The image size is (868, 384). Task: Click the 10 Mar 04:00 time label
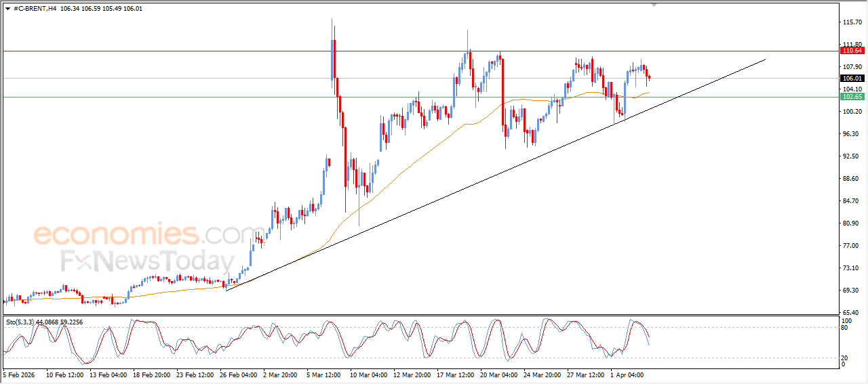point(368,374)
